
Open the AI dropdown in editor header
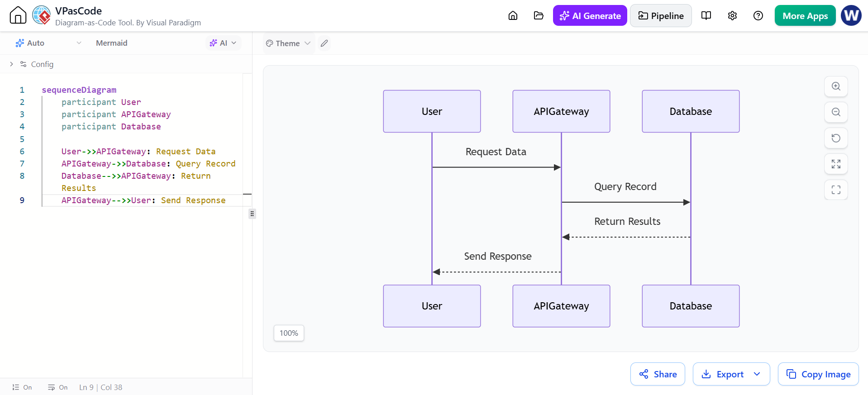[x=223, y=43]
